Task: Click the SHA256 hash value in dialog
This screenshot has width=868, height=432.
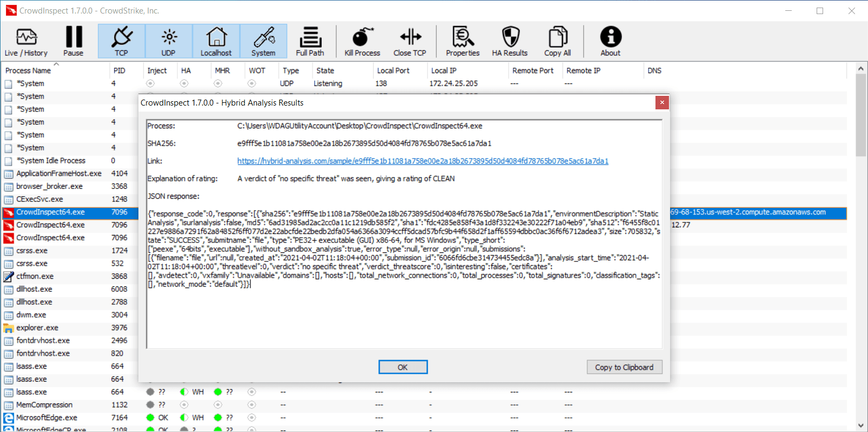Action: point(365,143)
